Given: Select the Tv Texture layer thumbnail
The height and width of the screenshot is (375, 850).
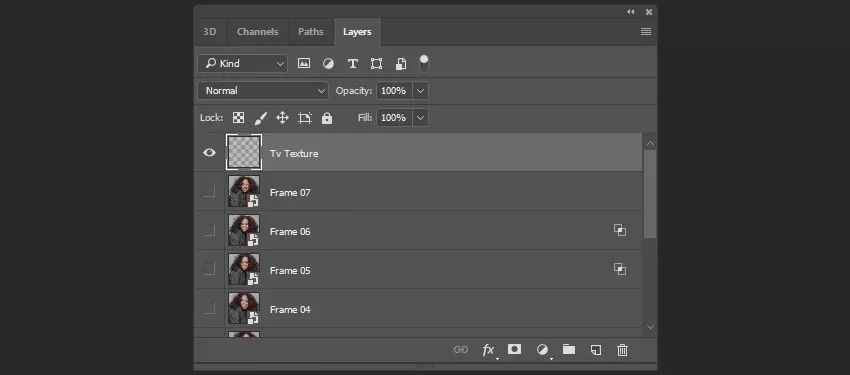Looking at the screenshot, I should (x=244, y=152).
